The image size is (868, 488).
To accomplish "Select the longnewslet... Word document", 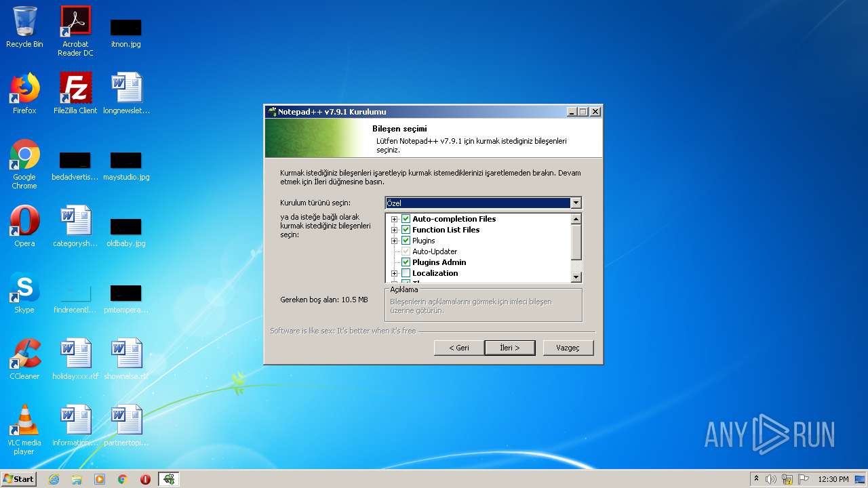I will pos(126,94).
